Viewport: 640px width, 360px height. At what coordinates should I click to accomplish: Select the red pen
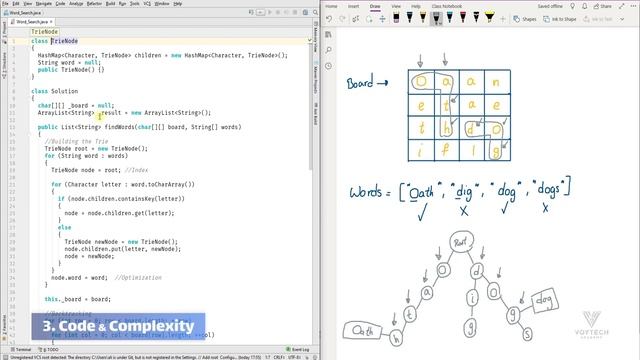(463, 18)
